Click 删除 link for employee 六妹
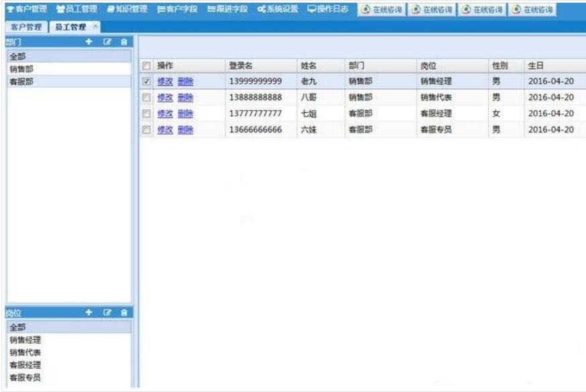Image resolution: width=586 pixels, height=392 pixels. click(185, 129)
